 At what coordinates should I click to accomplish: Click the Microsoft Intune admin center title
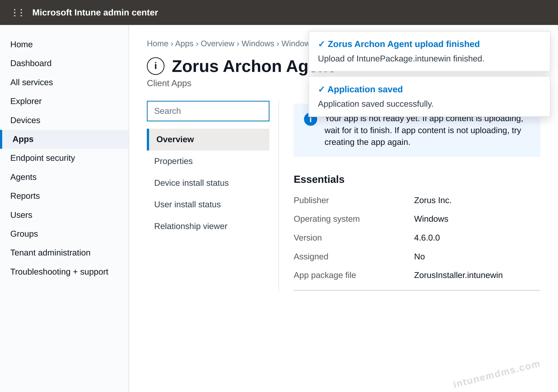(95, 12)
